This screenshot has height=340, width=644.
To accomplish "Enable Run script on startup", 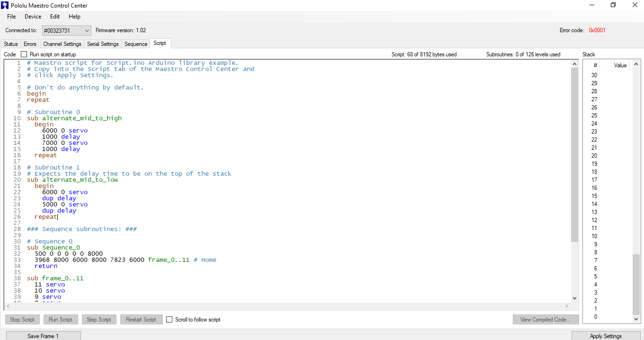I will (x=24, y=54).
